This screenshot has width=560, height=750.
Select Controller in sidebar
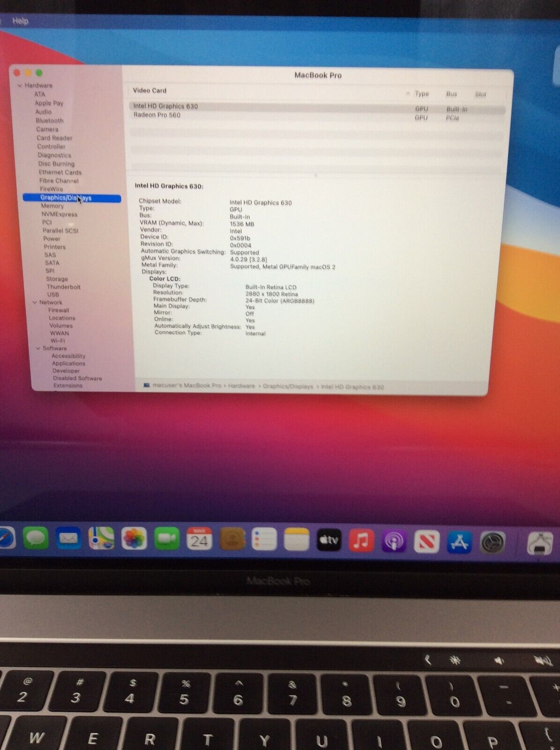pyautogui.click(x=51, y=147)
